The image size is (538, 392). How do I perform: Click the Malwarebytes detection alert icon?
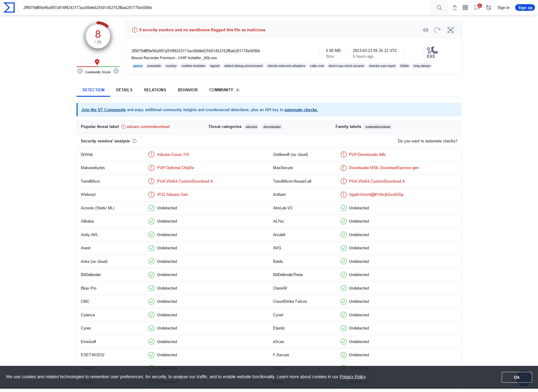pos(151,168)
